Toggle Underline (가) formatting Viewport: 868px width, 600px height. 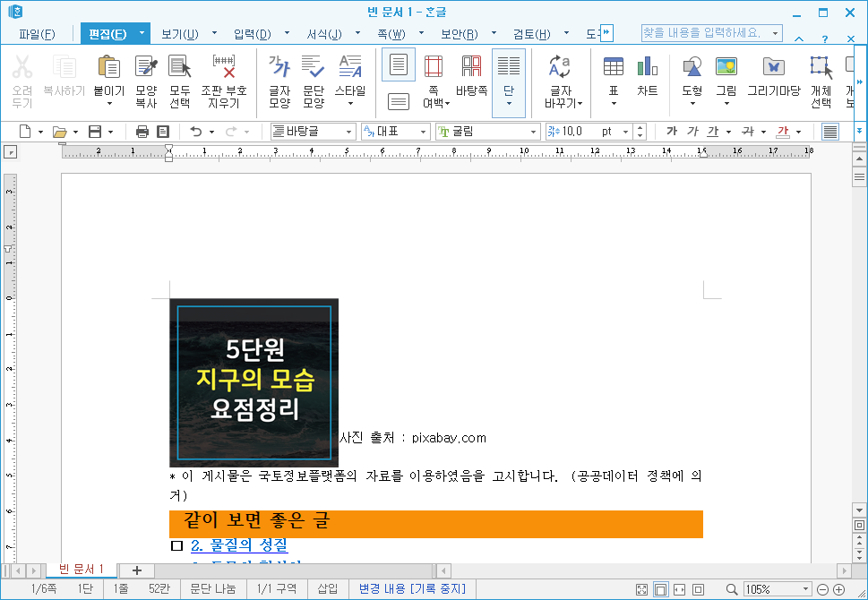(x=713, y=132)
